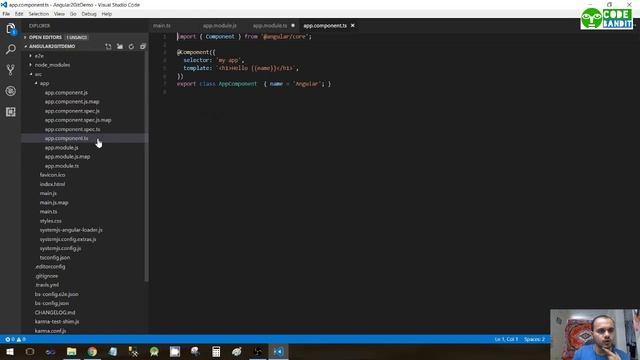Open the File menu

click(x=6, y=14)
